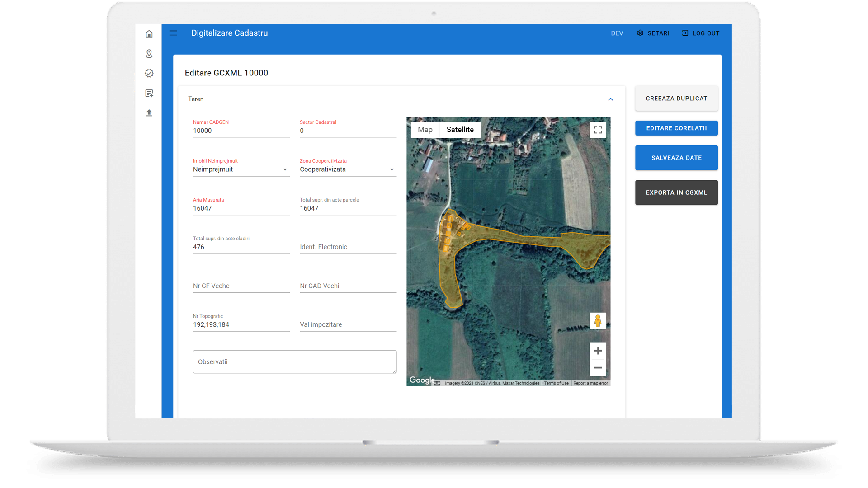Click the Log Out link
The width and height of the screenshot is (868, 488).
pos(701,33)
